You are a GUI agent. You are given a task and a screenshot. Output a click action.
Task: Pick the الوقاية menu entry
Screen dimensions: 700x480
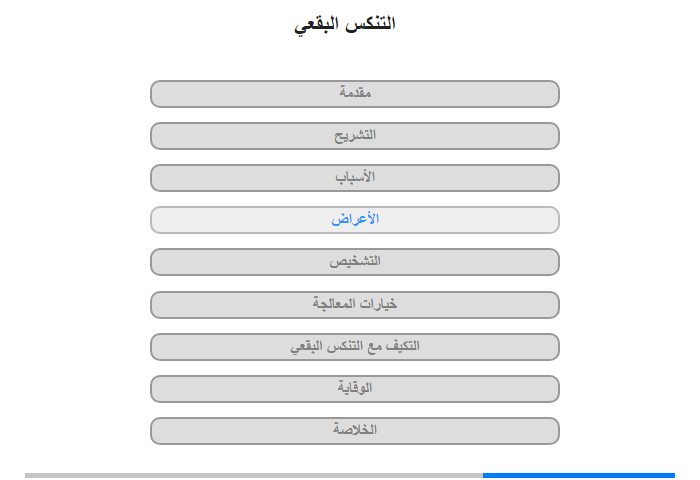pos(354,388)
